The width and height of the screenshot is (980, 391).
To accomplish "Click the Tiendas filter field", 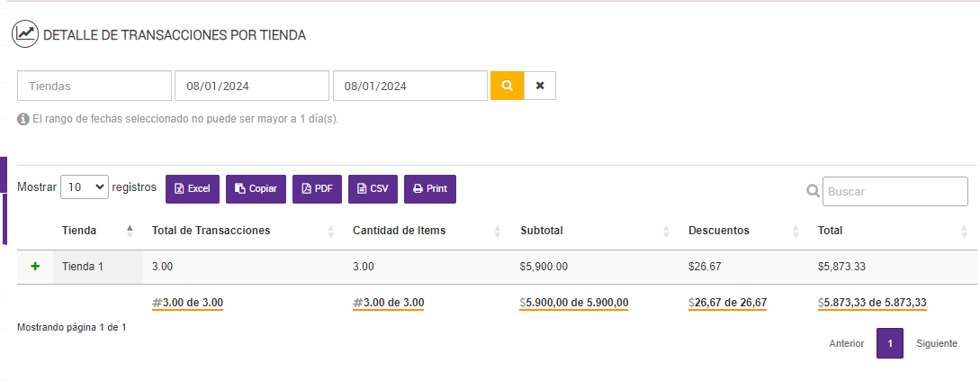I will [94, 86].
